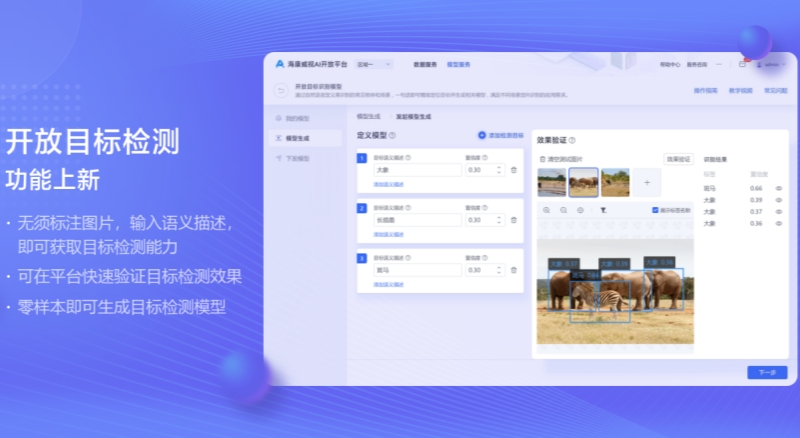Click the 效果验证 verify button
This screenshot has height=438, width=800.
click(679, 159)
